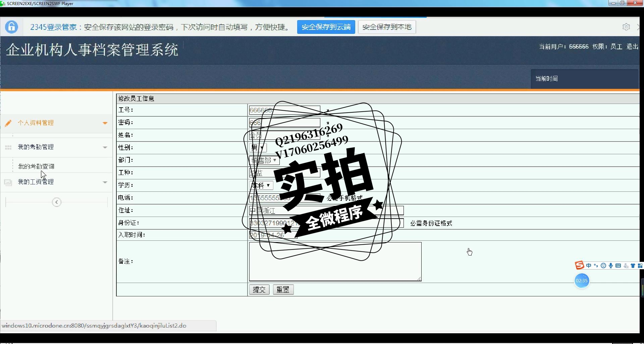Click the 备注 remarks text area

point(335,262)
